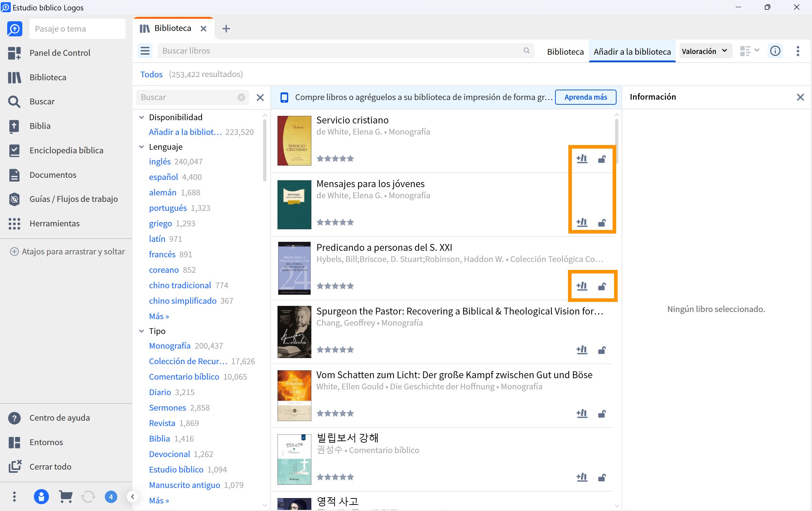Click the Aprenda más button
812x511 pixels.
[x=586, y=97]
